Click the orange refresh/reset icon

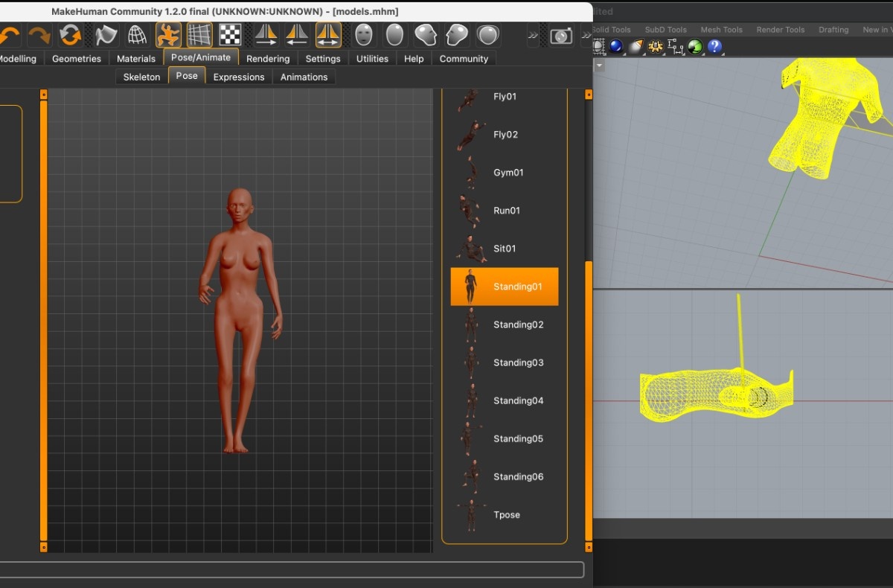71,35
